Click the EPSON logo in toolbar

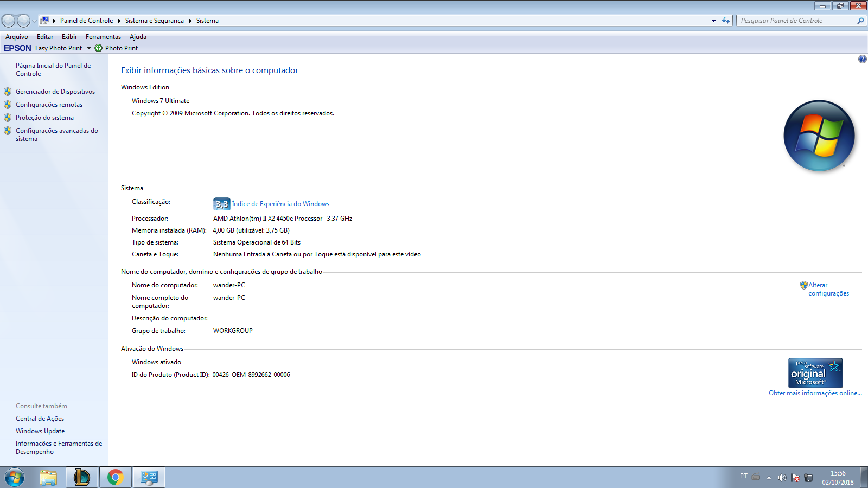tap(17, 48)
